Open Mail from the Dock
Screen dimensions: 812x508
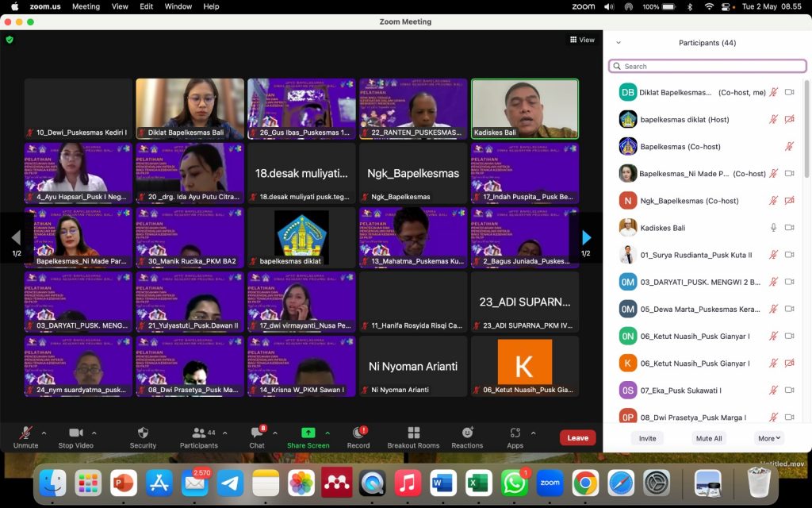tap(195, 483)
